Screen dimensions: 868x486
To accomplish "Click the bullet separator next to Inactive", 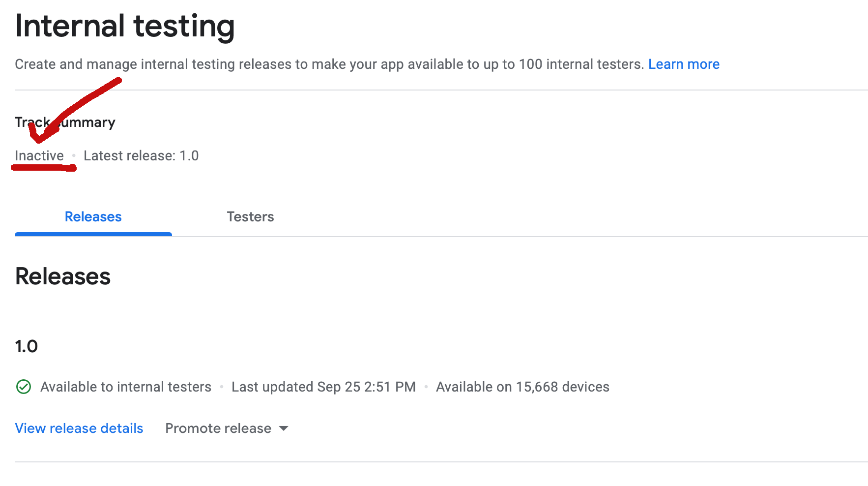I will click(74, 156).
